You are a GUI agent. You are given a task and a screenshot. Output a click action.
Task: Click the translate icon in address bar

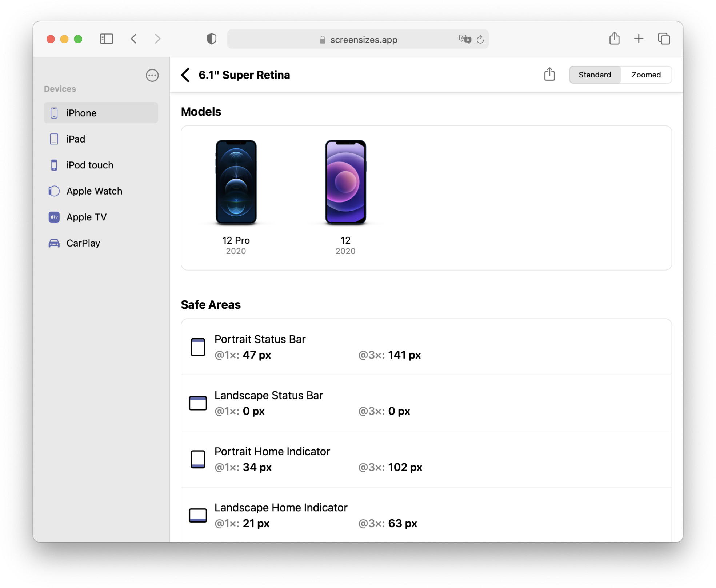click(465, 39)
